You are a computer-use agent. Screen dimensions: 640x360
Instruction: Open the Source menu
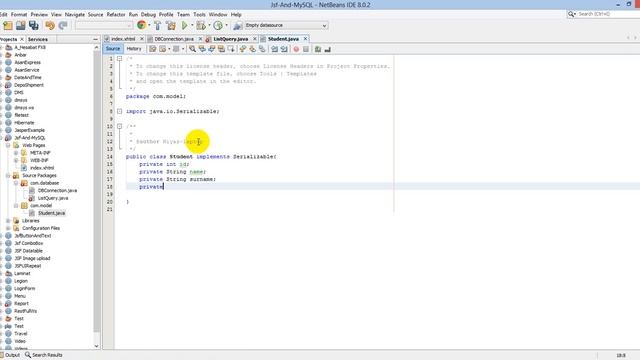point(96,14)
